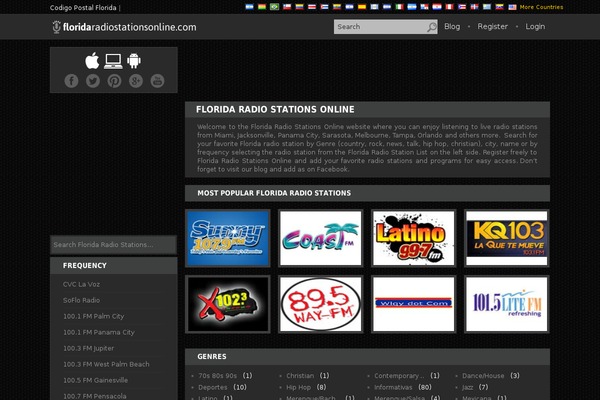Open 101.5 Lite FM station
This screenshot has height=400, width=600.
(507, 304)
